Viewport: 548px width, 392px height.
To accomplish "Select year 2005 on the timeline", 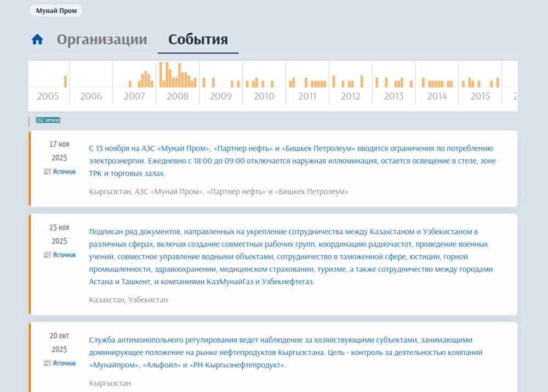I will click(x=48, y=96).
